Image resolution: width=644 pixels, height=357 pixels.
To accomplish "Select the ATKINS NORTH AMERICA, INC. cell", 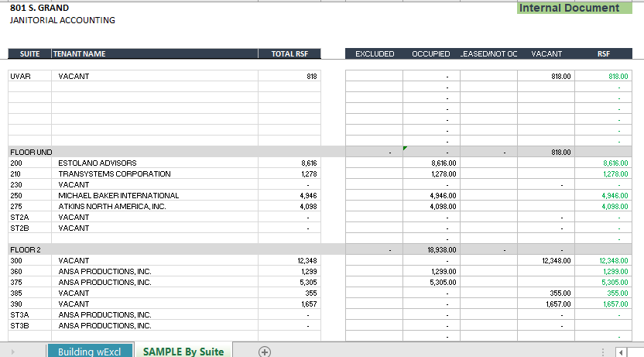I will click(155, 206).
